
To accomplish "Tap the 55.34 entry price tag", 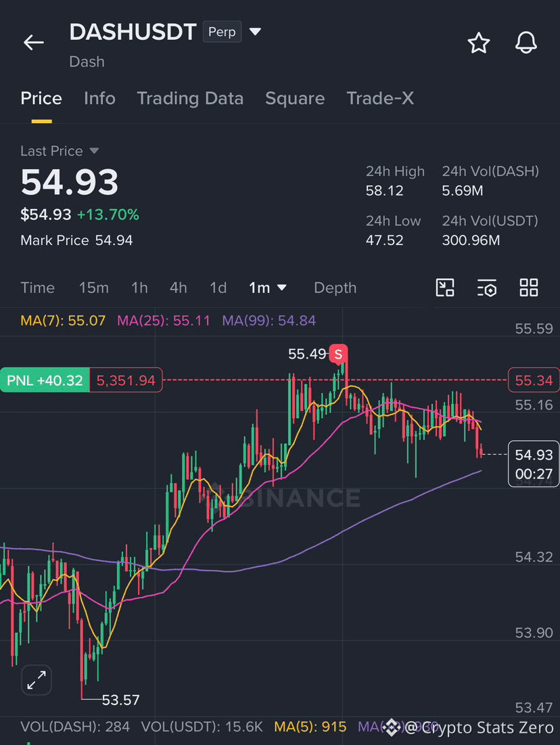I will coord(534,380).
